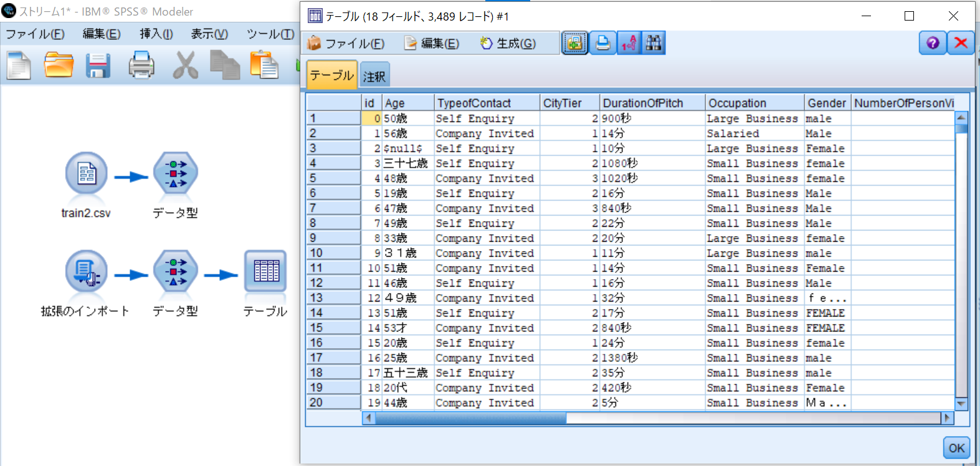The width and height of the screenshot is (980, 466).
Task: Maximize the table window
Action: click(x=910, y=16)
